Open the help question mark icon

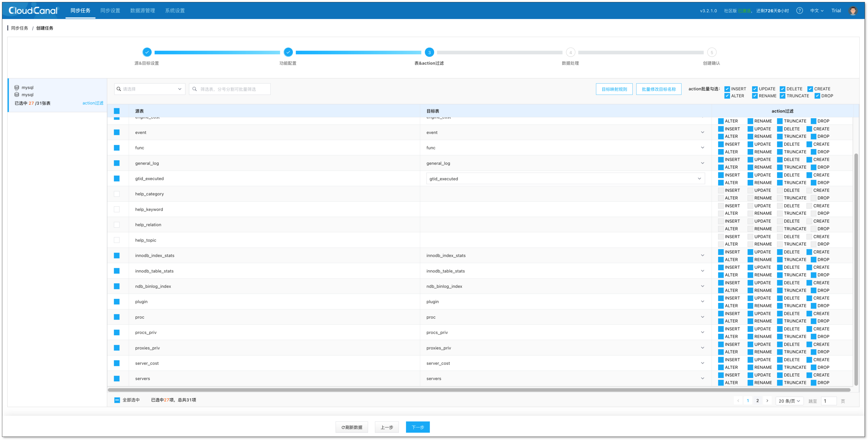(799, 10)
